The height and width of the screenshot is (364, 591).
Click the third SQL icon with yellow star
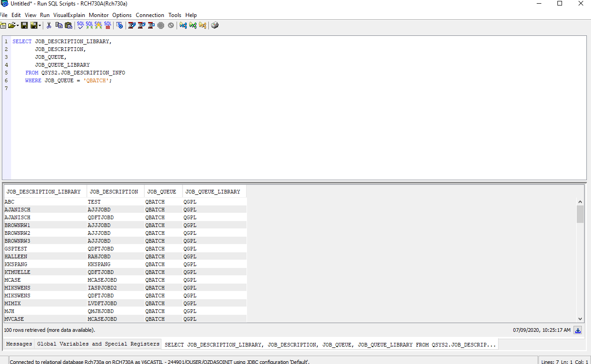coord(98,25)
